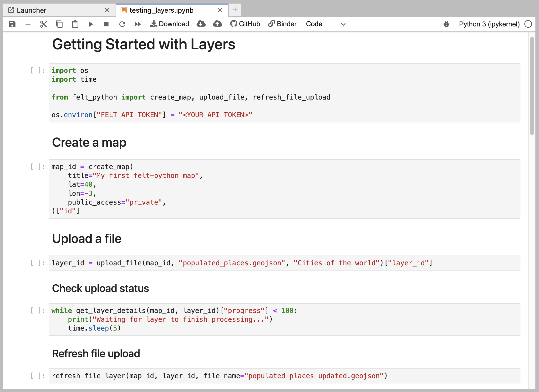
Task: Insert a new cell with the plus icon
Action: tap(28, 24)
